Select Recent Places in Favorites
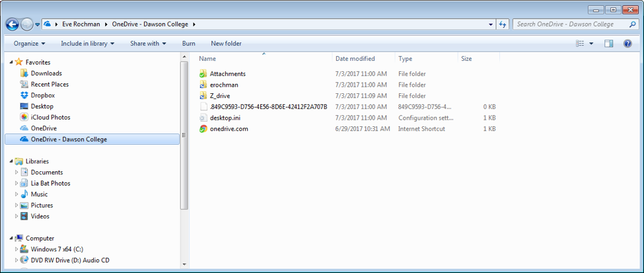The width and height of the screenshot is (644, 273). 50,85
